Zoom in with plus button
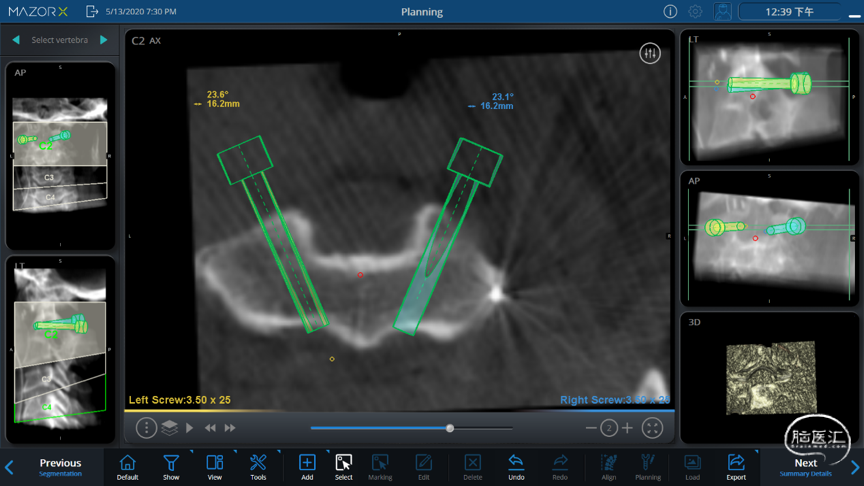The height and width of the screenshot is (486, 864). pyautogui.click(x=627, y=428)
